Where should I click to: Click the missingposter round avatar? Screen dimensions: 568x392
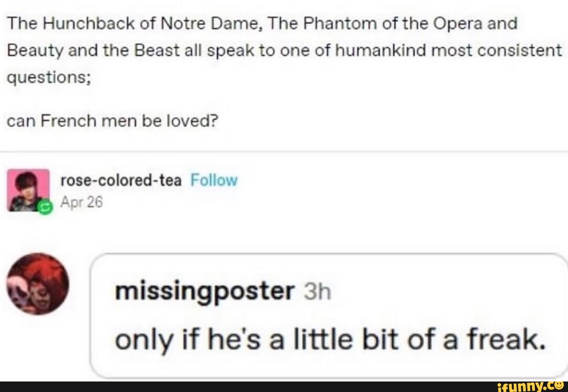[x=38, y=284]
